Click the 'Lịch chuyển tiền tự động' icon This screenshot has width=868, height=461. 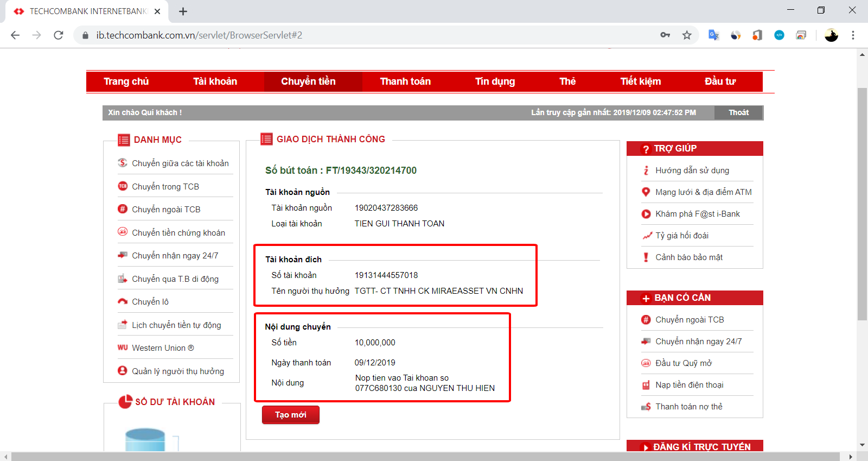(x=123, y=325)
